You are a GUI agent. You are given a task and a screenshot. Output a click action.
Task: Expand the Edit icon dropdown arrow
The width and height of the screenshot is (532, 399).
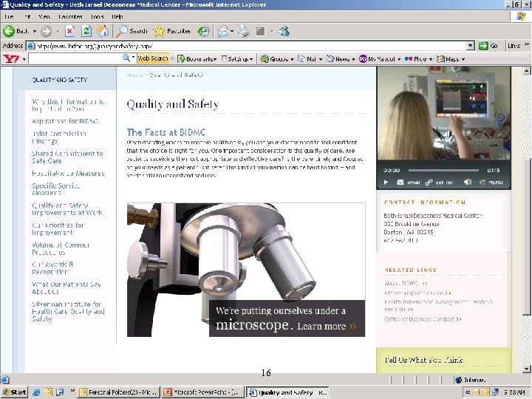(x=272, y=31)
